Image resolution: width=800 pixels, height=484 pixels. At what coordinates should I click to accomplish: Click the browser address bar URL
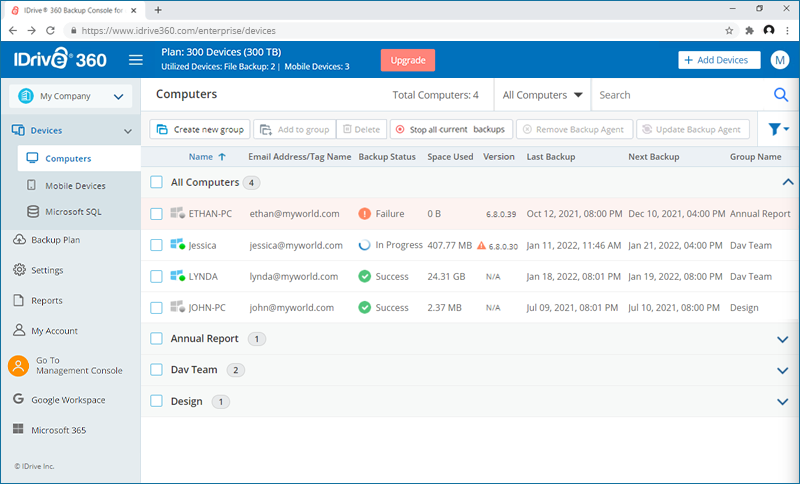pos(179,31)
